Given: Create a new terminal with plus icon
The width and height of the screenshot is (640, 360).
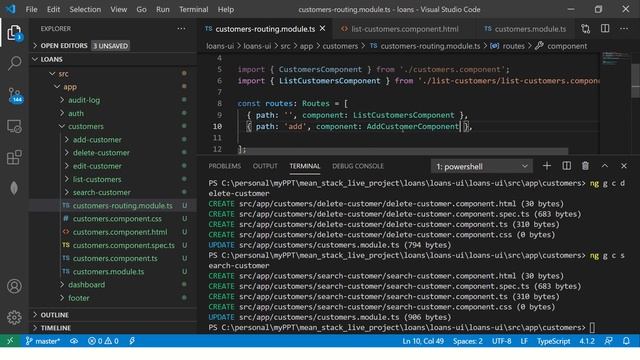Looking at the screenshot, I should (547, 166).
